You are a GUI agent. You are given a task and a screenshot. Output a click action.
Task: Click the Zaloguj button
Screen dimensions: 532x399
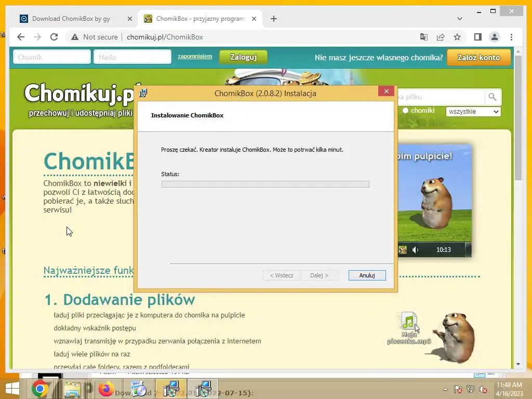point(243,57)
